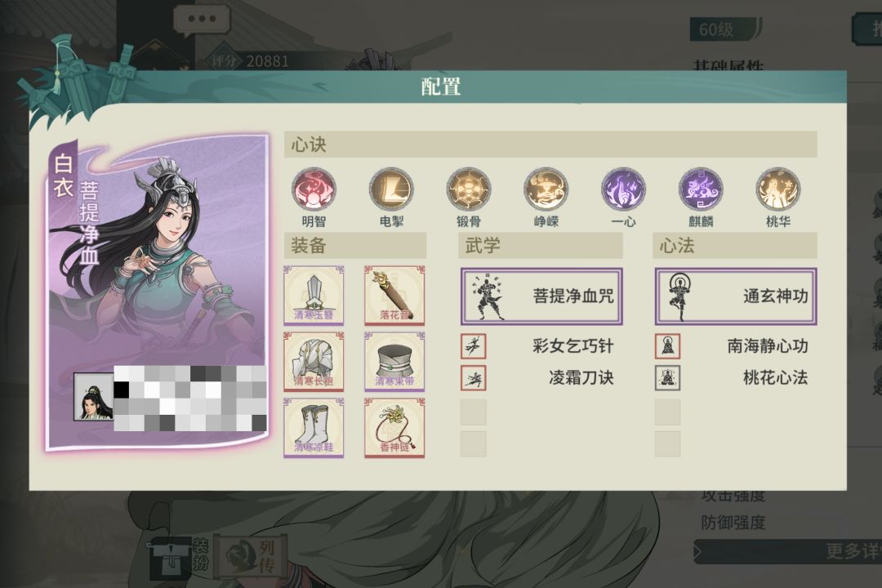Select the 峥嵘 heart-formula icon
Viewport: 882px width, 588px height.
(546, 189)
